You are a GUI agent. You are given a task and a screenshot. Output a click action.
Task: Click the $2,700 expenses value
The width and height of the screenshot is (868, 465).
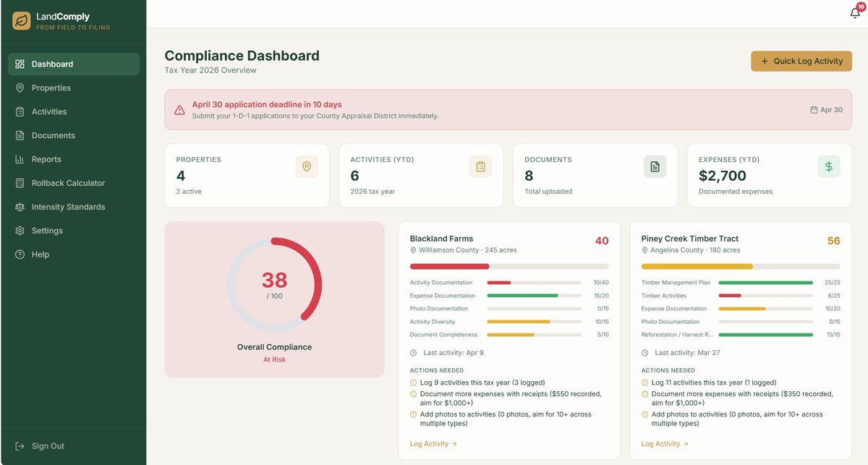(723, 176)
